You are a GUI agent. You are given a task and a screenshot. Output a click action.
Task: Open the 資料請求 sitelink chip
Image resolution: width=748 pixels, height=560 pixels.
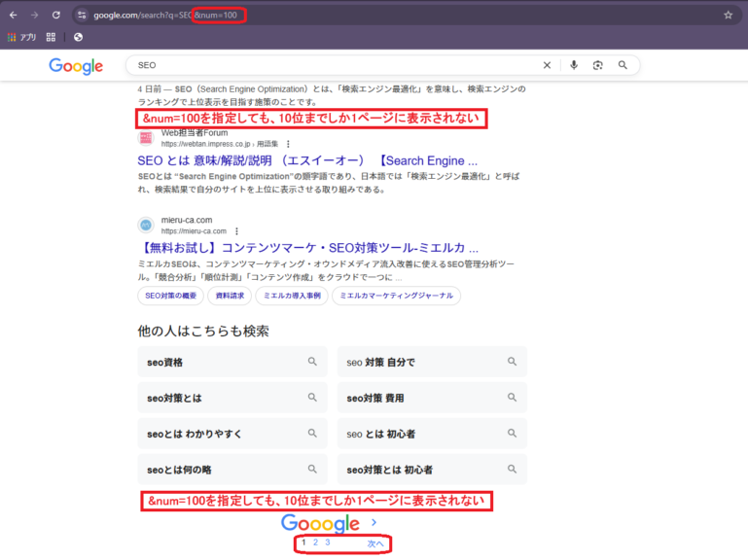pos(230,296)
